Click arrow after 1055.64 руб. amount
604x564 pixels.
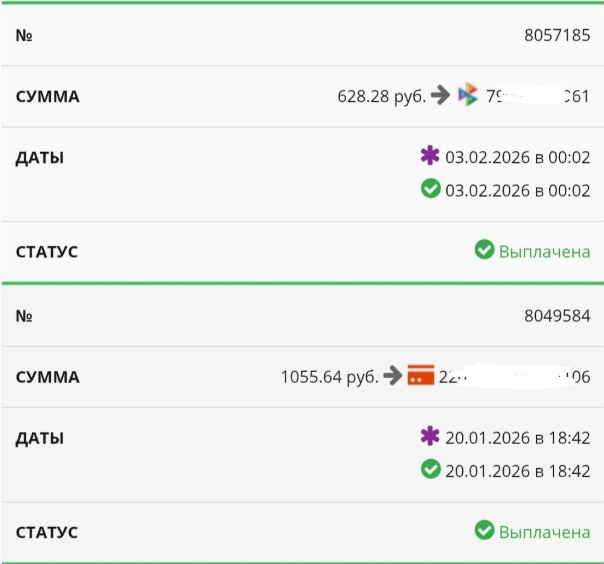click(x=393, y=377)
